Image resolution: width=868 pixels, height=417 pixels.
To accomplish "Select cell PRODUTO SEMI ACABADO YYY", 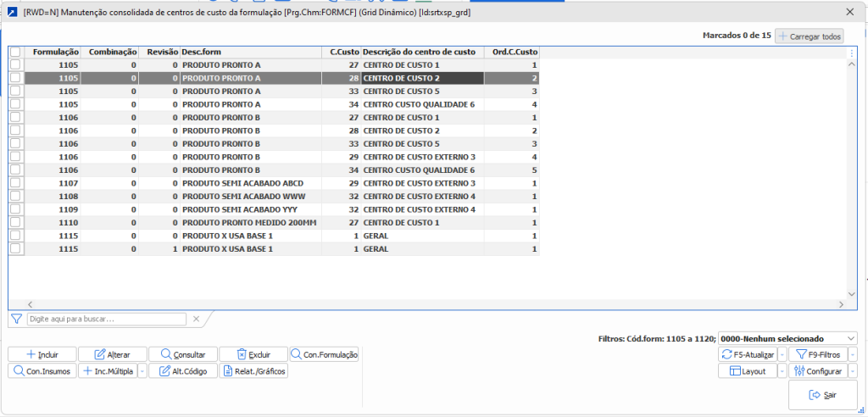I will click(251, 209).
